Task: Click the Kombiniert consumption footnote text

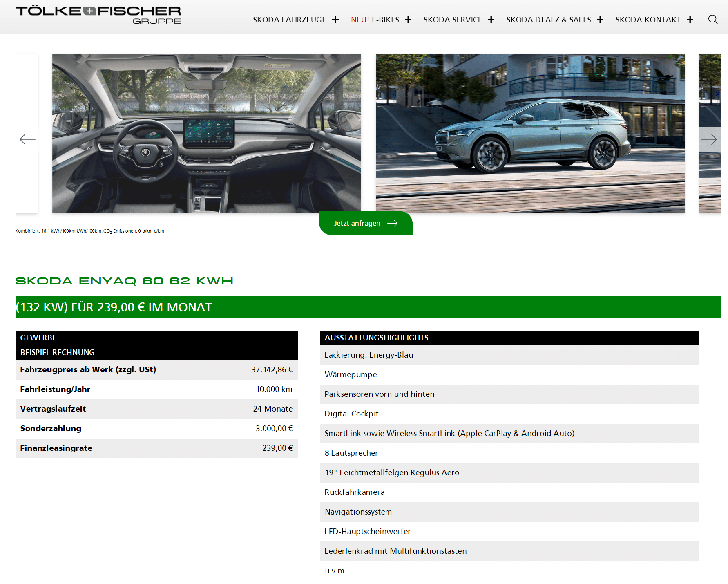Action: 90,231
